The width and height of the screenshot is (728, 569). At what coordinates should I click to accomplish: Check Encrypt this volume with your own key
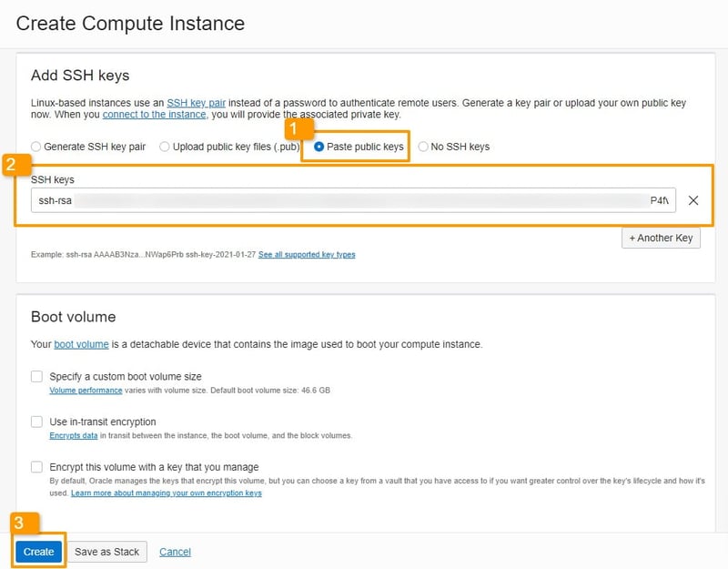click(37, 467)
